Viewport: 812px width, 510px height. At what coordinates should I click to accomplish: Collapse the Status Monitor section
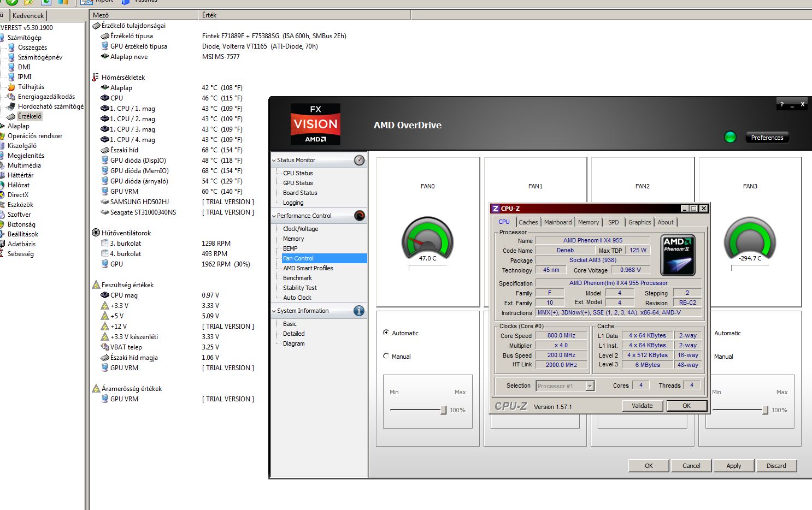(274, 161)
